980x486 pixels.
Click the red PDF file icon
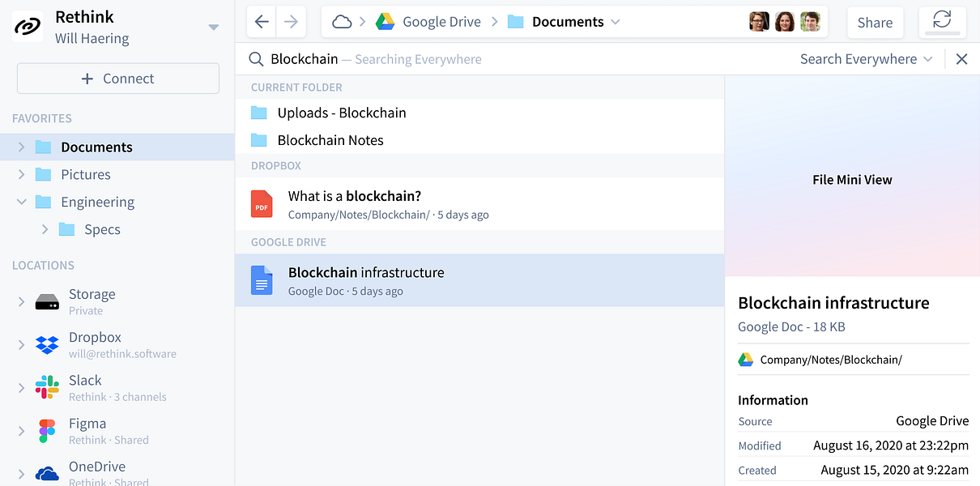tap(262, 204)
